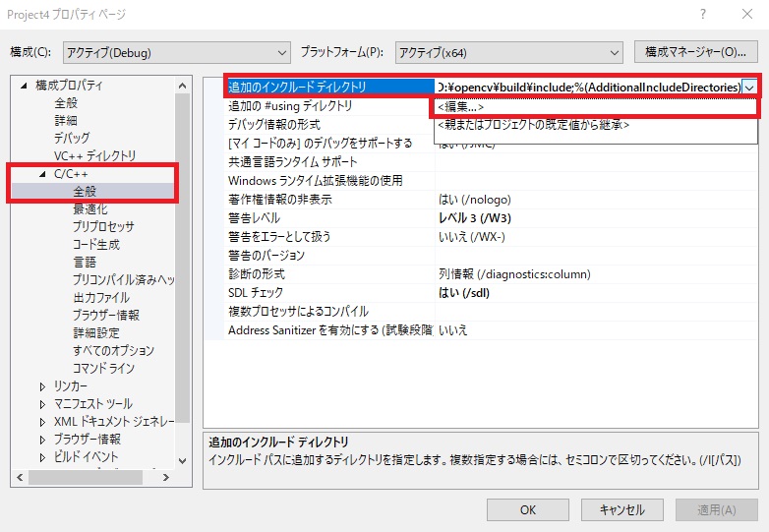Select the 診断の形式 property
Image resolution: width=769 pixels, height=532 pixels.
click(256, 273)
